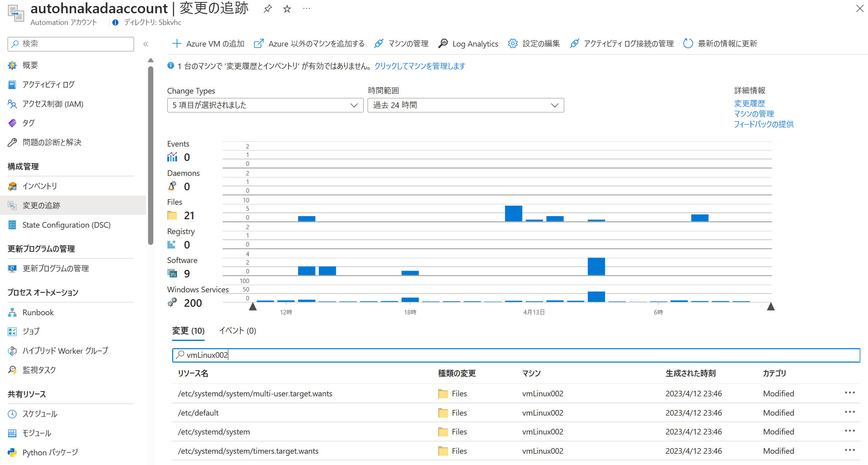Screen dimensions: 868x465
Task: Click the 最新の情報に更新 refresh icon
Action: (688, 43)
